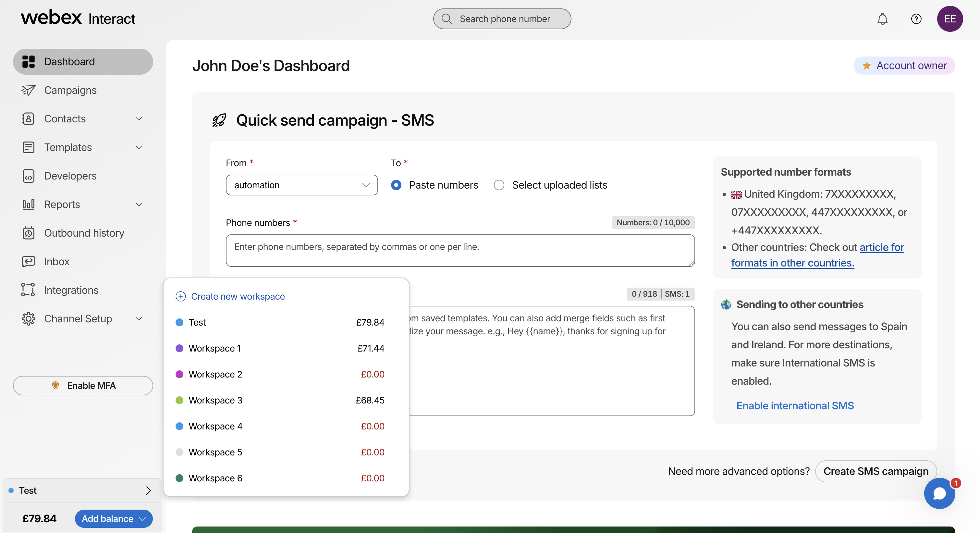Click the Outbound history icon
This screenshot has height=533, width=980.
(28, 233)
